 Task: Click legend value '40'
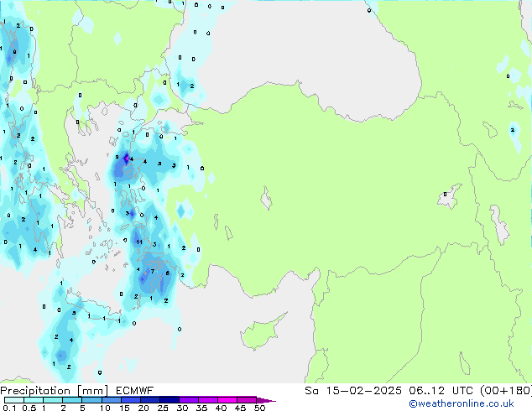(221, 408)
